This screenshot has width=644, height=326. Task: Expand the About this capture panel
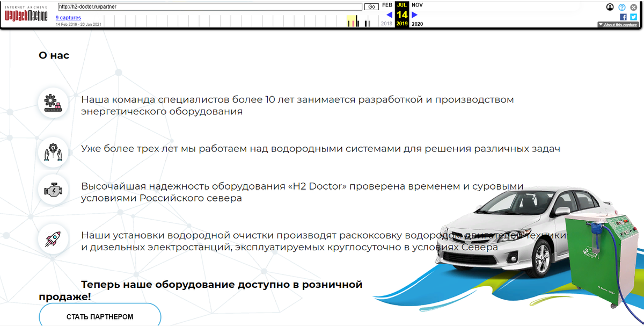[x=618, y=25]
